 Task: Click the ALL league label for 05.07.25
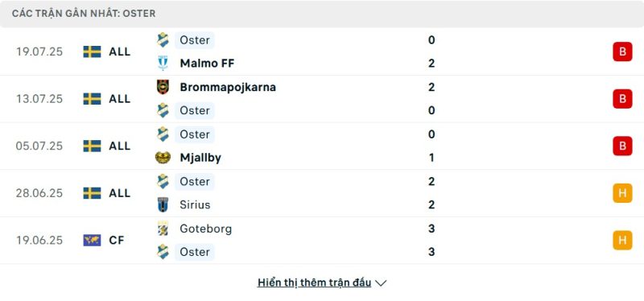pos(119,146)
